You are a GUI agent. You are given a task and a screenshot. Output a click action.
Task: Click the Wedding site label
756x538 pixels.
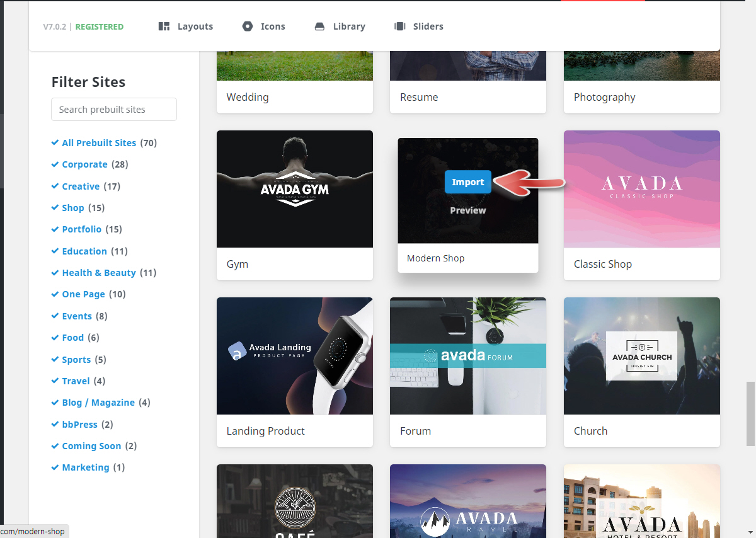coord(248,97)
